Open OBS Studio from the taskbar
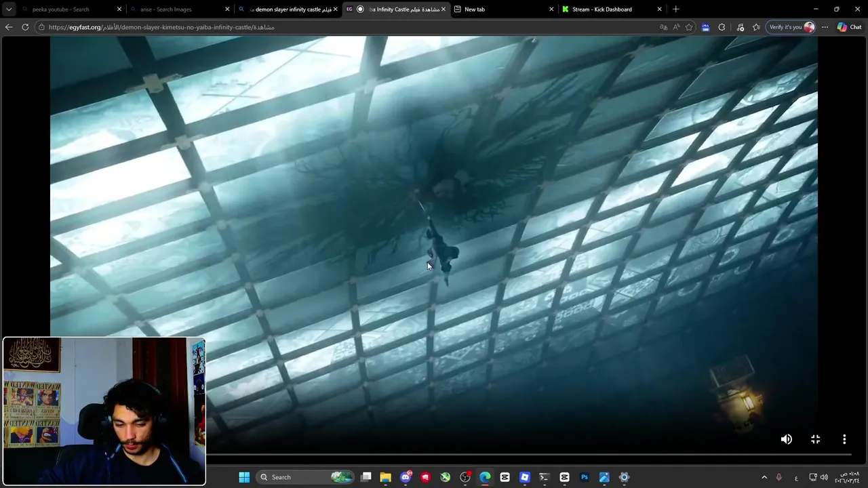The height and width of the screenshot is (488, 868). tap(465, 477)
